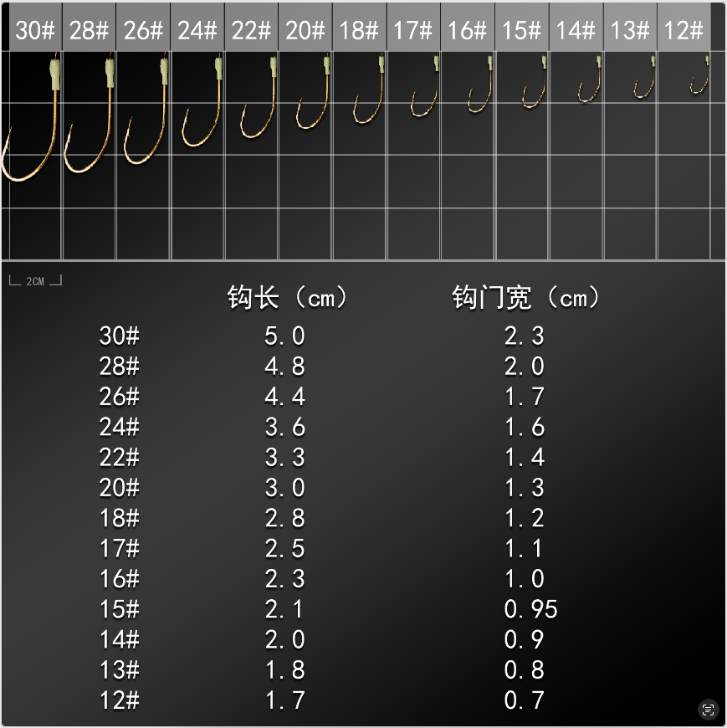The image size is (727, 728).
Task: Click the 16# row label in table
Action: tap(120, 579)
